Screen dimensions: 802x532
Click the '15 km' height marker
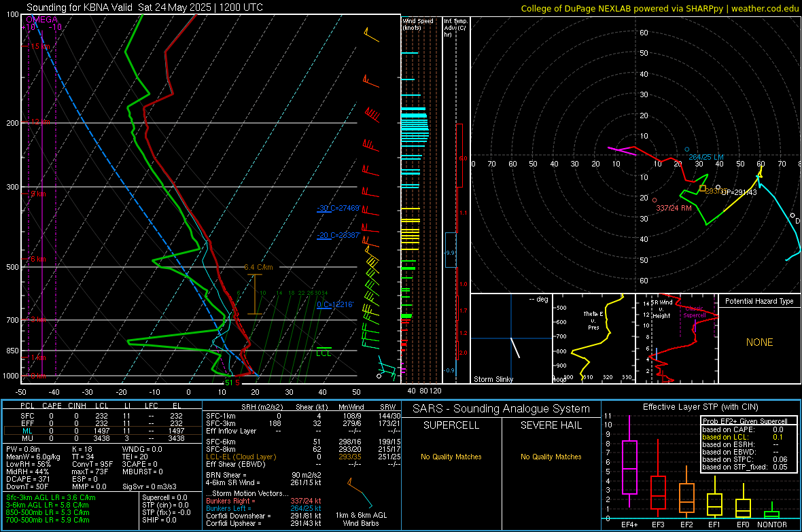click(x=40, y=47)
